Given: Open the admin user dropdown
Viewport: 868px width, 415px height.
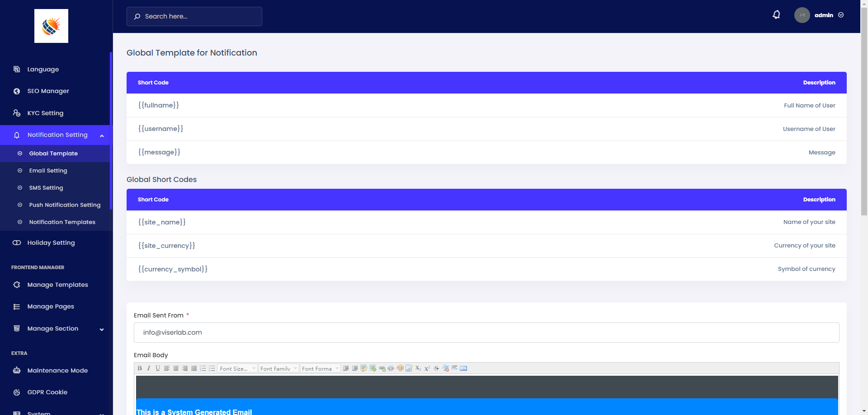Looking at the screenshot, I should [x=823, y=15].
